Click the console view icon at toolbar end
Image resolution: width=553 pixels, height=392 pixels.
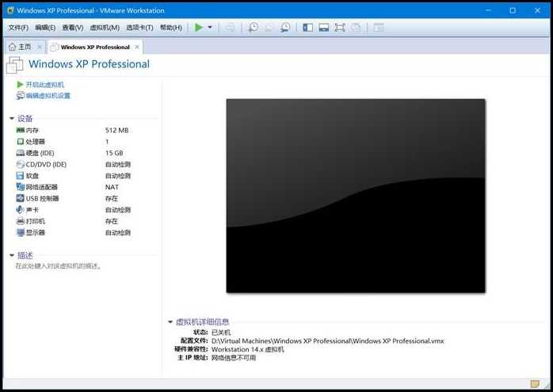[x=379, y=27]
